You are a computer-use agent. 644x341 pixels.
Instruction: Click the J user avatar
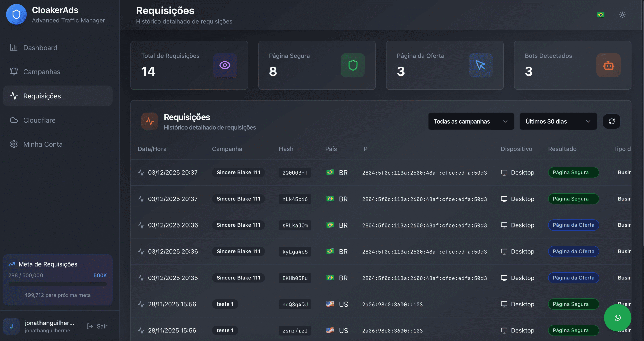(x=11, y=326)
